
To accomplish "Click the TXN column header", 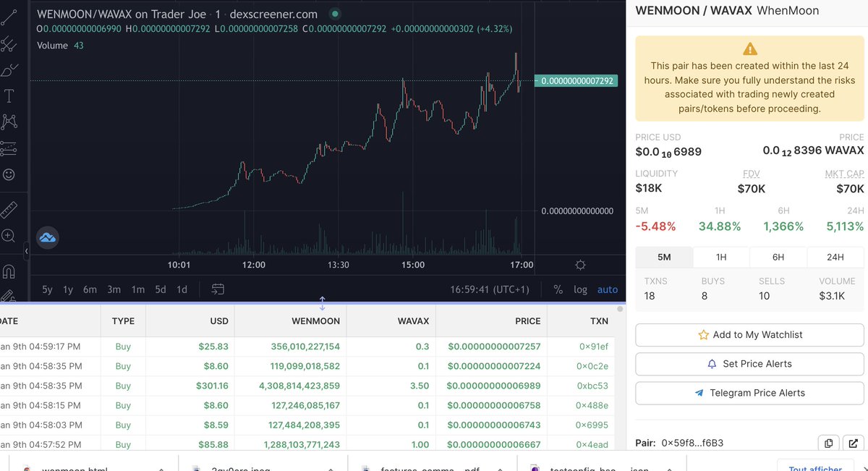I will (x=582, y=321).
